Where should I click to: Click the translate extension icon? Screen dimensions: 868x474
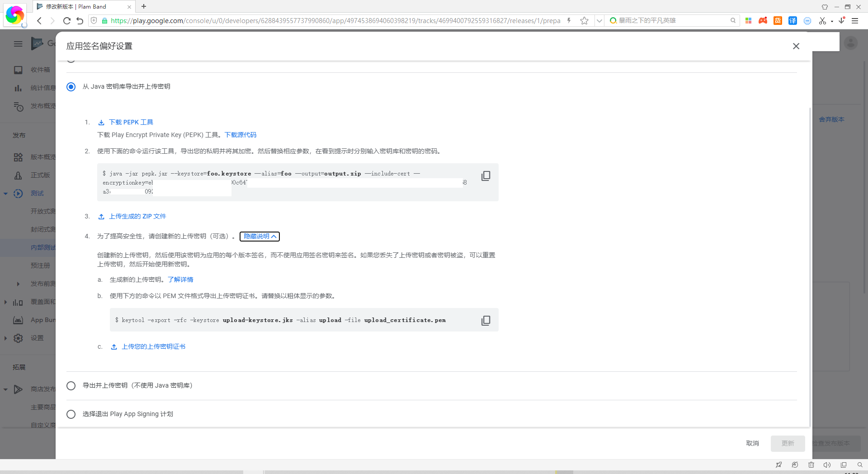[x=793, y=21]
